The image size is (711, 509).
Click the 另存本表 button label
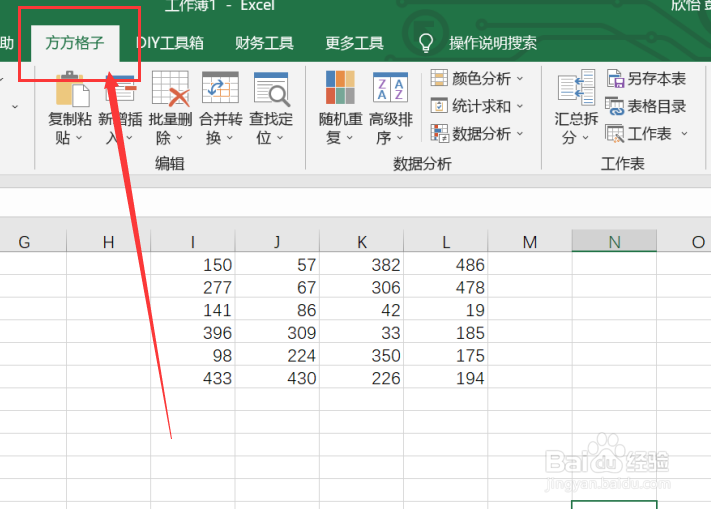point(657,78)
